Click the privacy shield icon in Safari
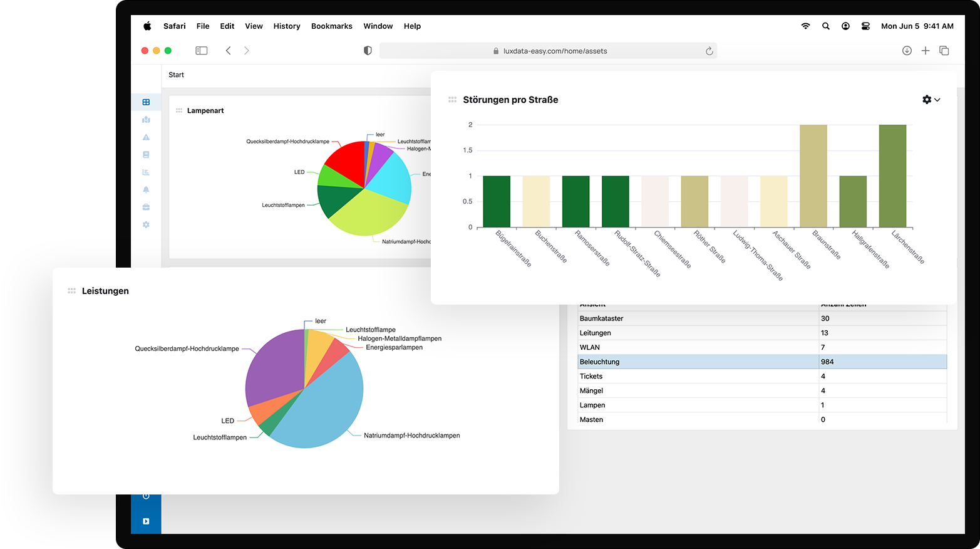This screenshot has width=980, height=549. 368,51
